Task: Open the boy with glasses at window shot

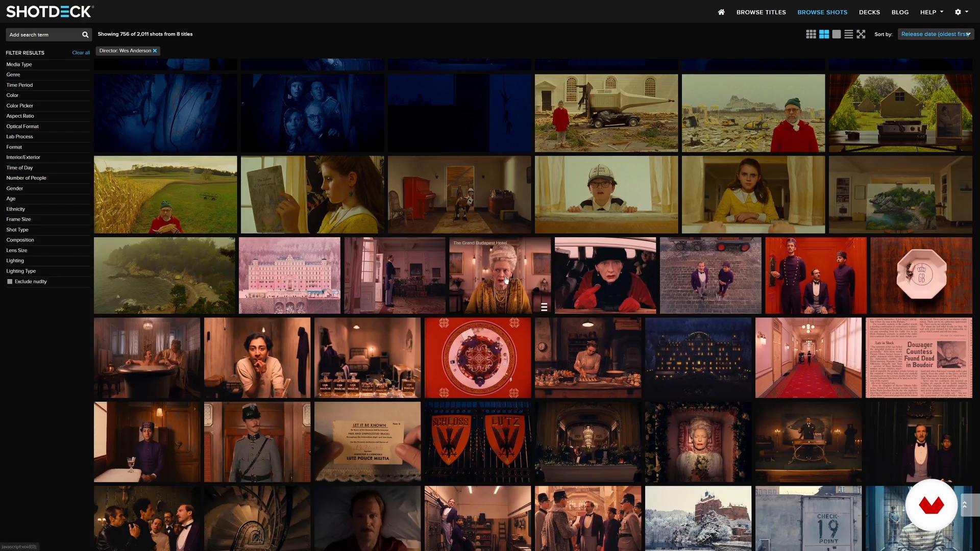Action: (x=606, y=194)
